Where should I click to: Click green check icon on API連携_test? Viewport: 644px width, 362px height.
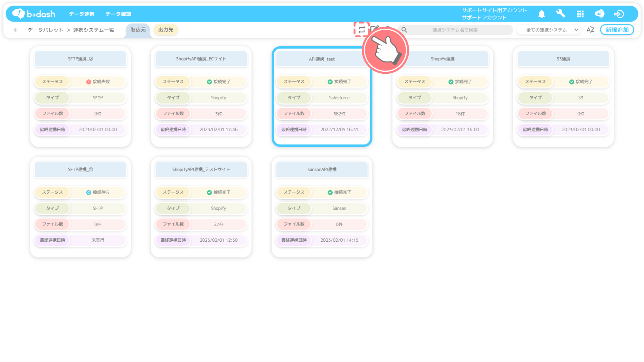(x=330, y=82)
